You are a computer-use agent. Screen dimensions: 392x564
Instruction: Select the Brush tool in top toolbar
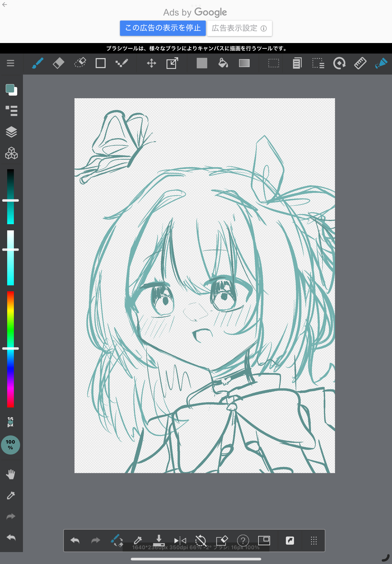[38, 63]
